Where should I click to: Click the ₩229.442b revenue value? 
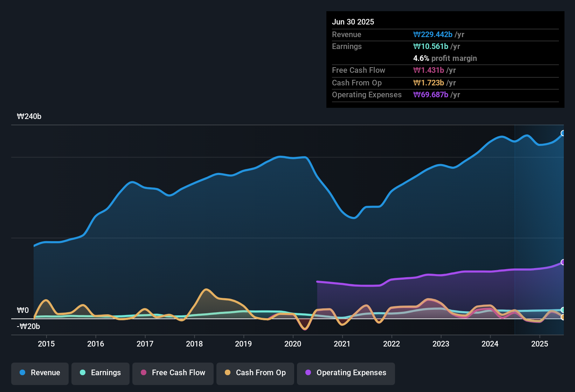pos(433,34)
